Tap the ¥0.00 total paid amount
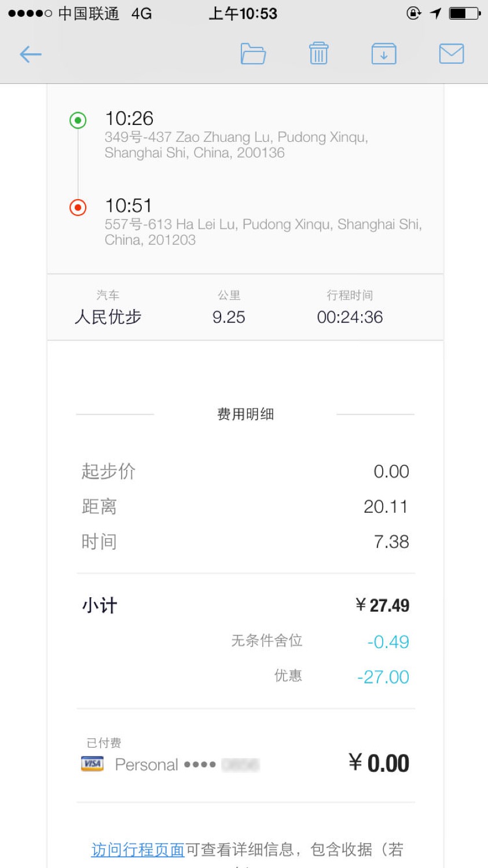The width and height of the screenshot is (488, 868). click(379, 763)
